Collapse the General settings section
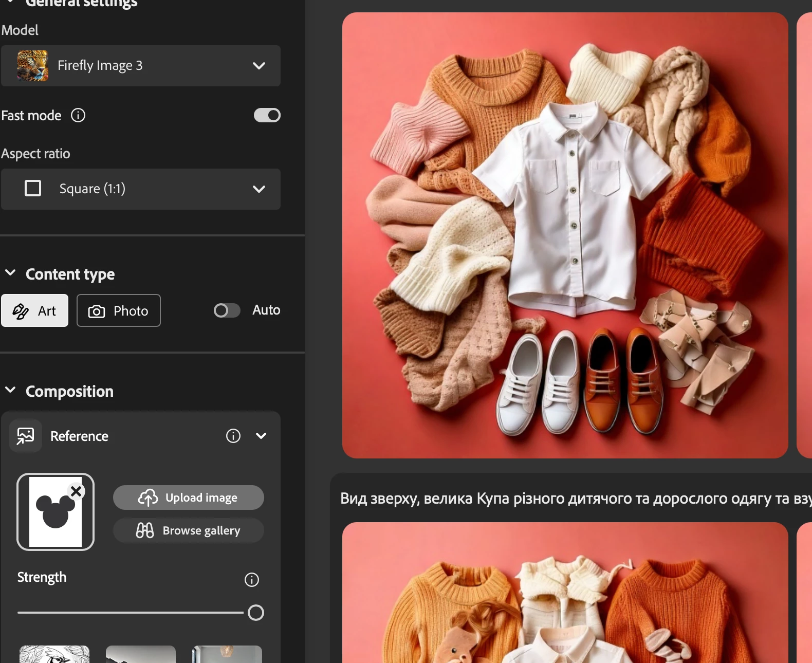 tap(10, 2)
